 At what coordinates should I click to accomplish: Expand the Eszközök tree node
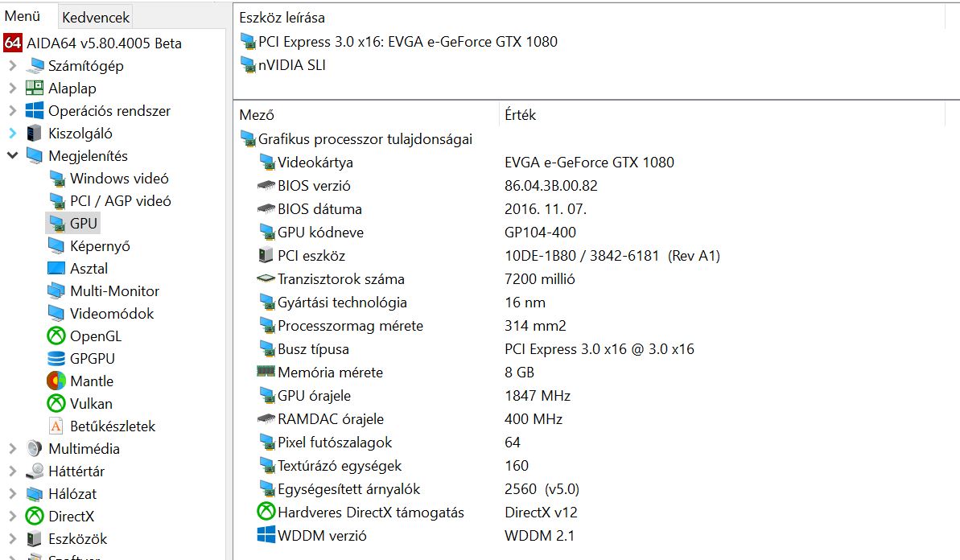click(12, 539)
